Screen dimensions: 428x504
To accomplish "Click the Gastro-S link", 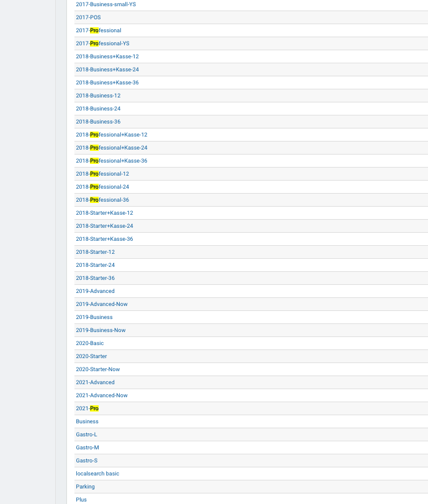I will click(x=87, y=461).
